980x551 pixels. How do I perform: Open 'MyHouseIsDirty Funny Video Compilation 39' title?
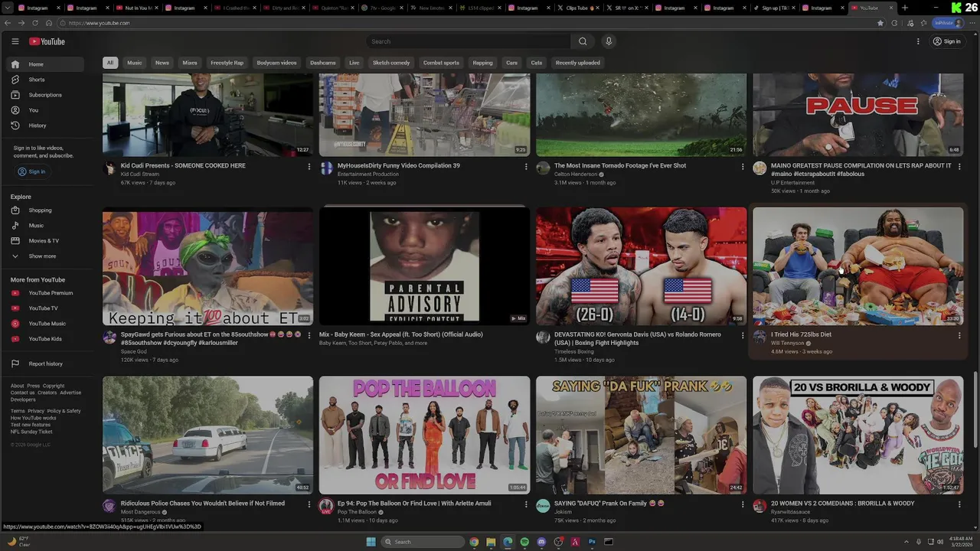click(399, 166)
